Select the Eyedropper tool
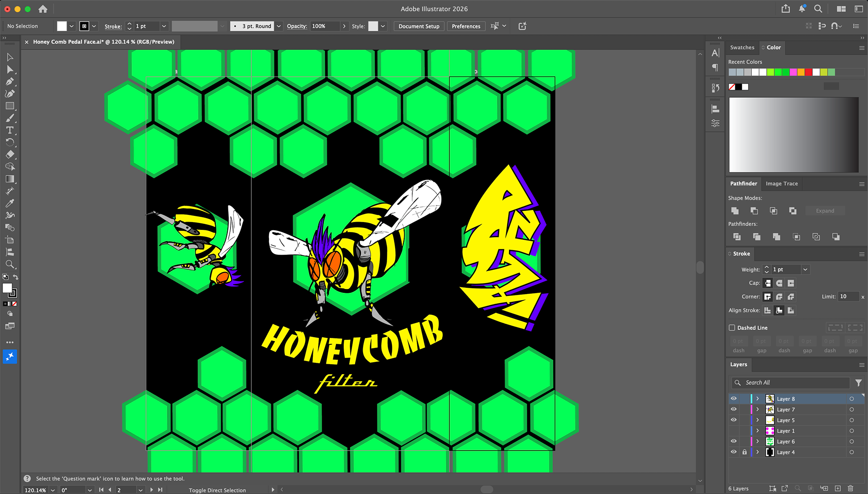Image resolution: width=868 pixels, height=494 pixels. tap(10, 203)
